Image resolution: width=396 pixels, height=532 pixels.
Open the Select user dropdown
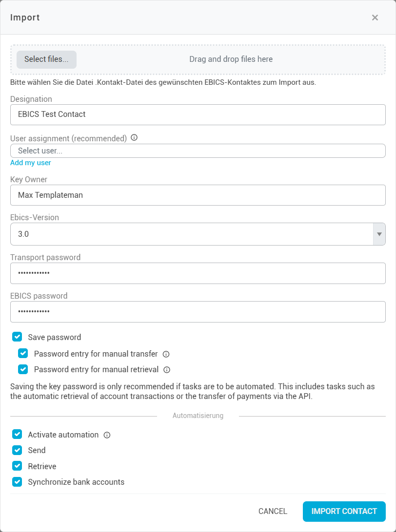click(198, 151)
